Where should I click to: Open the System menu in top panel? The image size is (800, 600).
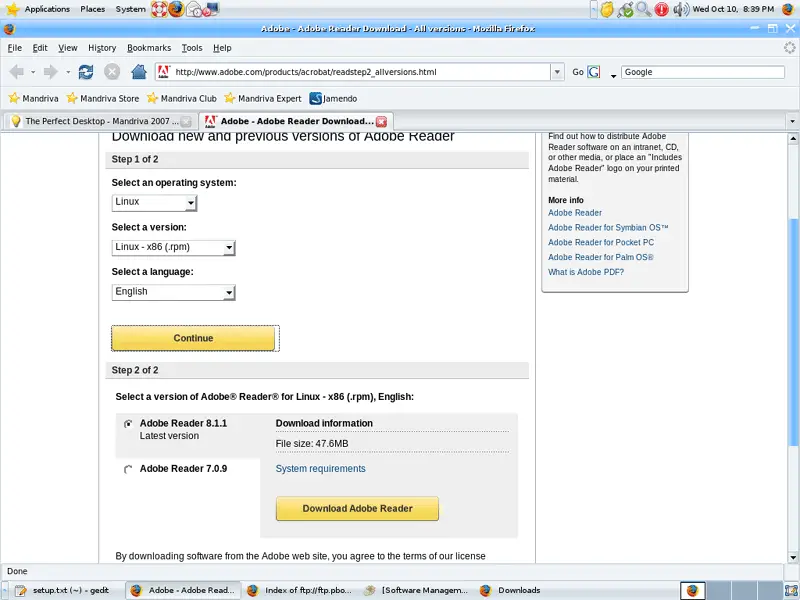[130, 9]
